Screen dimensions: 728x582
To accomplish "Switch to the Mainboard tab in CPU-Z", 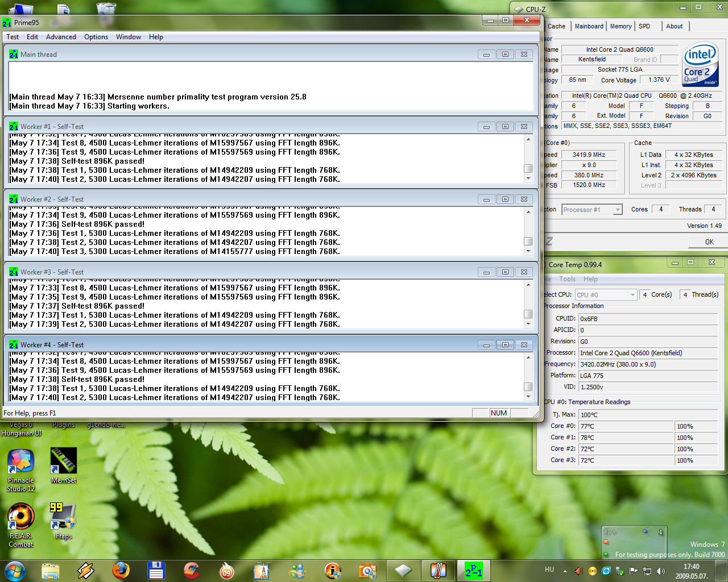I will tap(589, 26).
